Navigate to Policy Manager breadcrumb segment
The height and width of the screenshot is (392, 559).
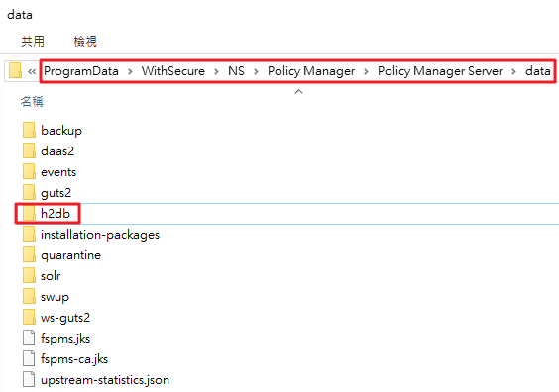point(311,71)
